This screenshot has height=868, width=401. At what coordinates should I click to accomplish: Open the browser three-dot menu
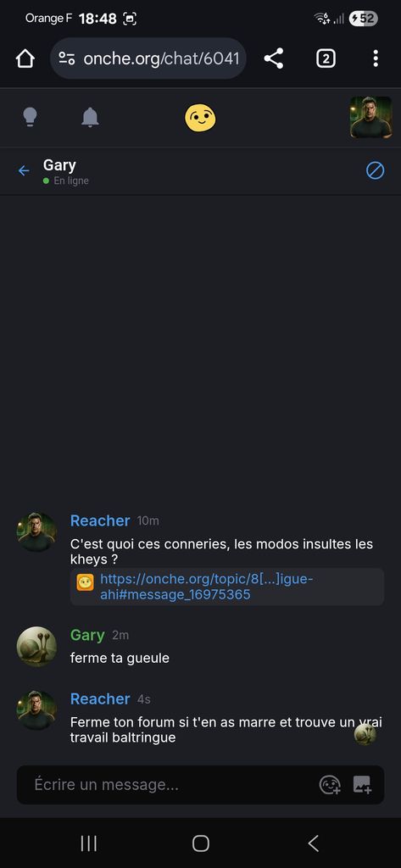pos(376,58)
